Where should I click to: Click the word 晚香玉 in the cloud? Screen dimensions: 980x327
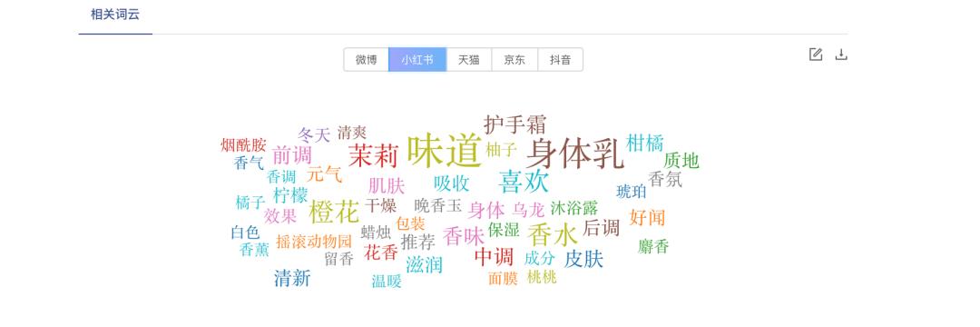pyautogui.click(x=437, y=205)
